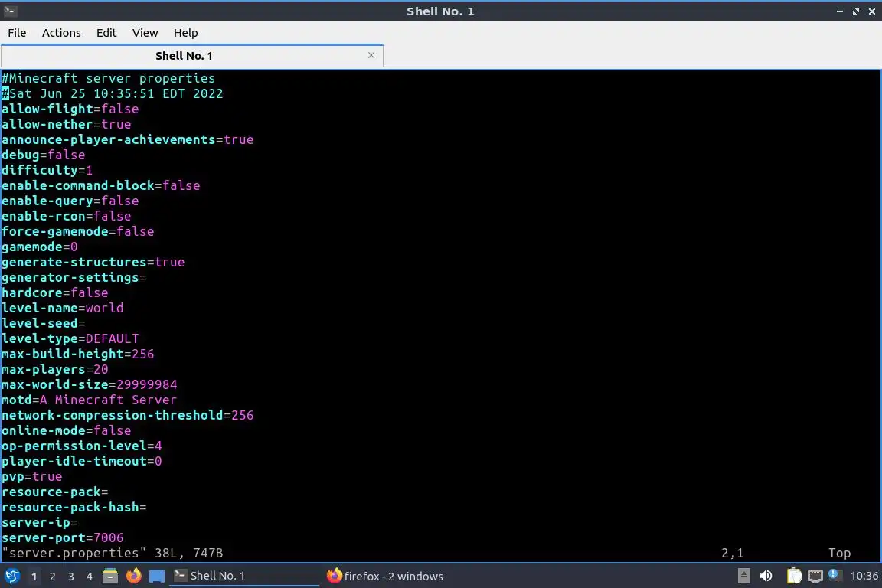Click the 'motd=A Minecraft Server' line
The image size is (882, 588).
(x=90, y=400)
